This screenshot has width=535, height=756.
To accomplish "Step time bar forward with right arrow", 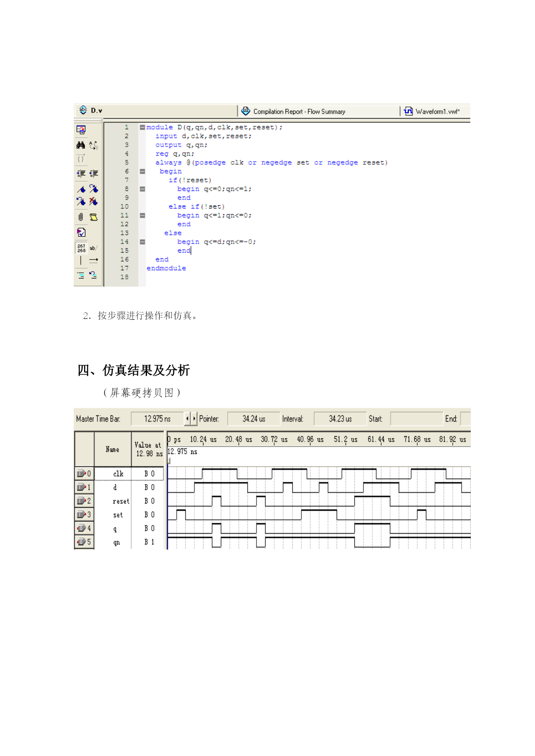I will [x=194, y=419].
